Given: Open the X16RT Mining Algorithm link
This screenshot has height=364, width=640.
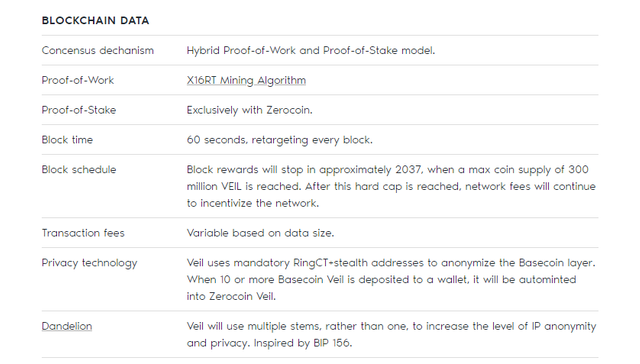Looking at the screenshot, I should [x=246, y=80].
